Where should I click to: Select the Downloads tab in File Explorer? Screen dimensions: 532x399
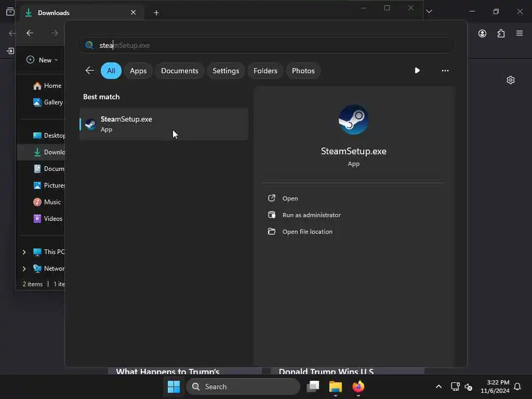tap(82, 12)
